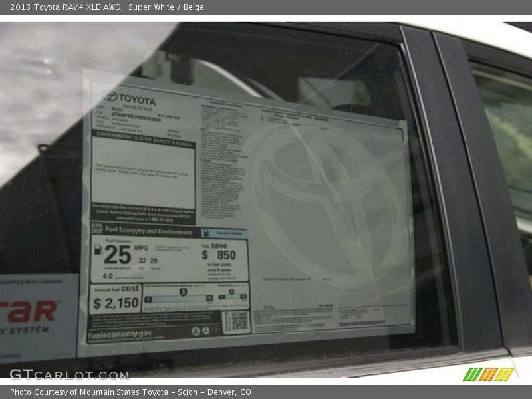This screenshot has height=399, width=532.
Task: Click the '4.0' gallons per 100 miles value
Action: coord(108,276)
